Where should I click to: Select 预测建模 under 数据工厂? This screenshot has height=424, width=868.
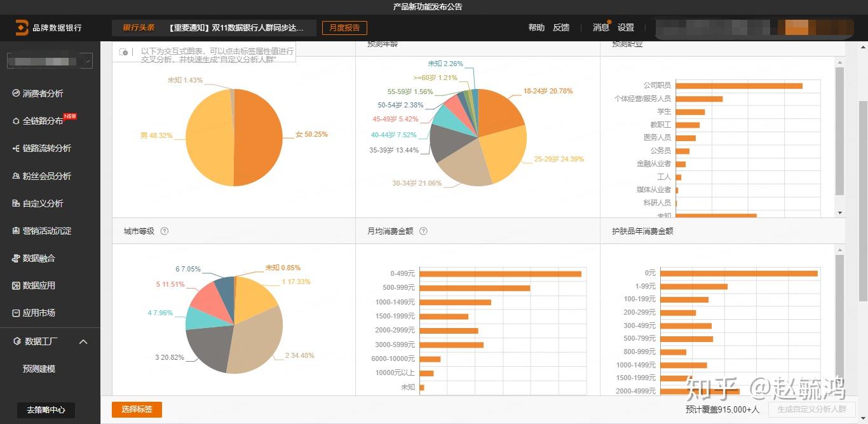(39, 369)
